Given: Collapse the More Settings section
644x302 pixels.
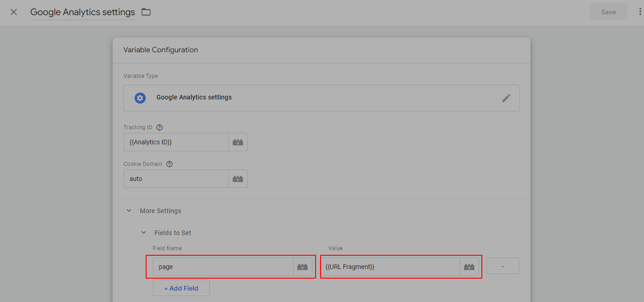Looking at the screenshot, I should [x=129, y=211].
